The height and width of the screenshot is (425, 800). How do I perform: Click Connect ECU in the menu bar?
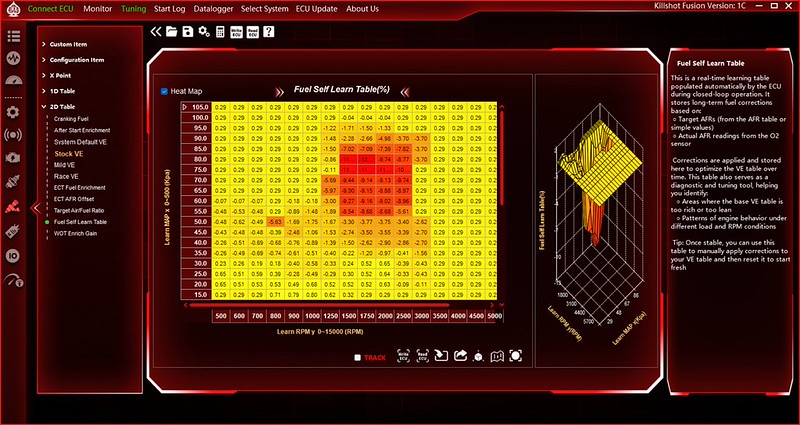coord(51,9)
